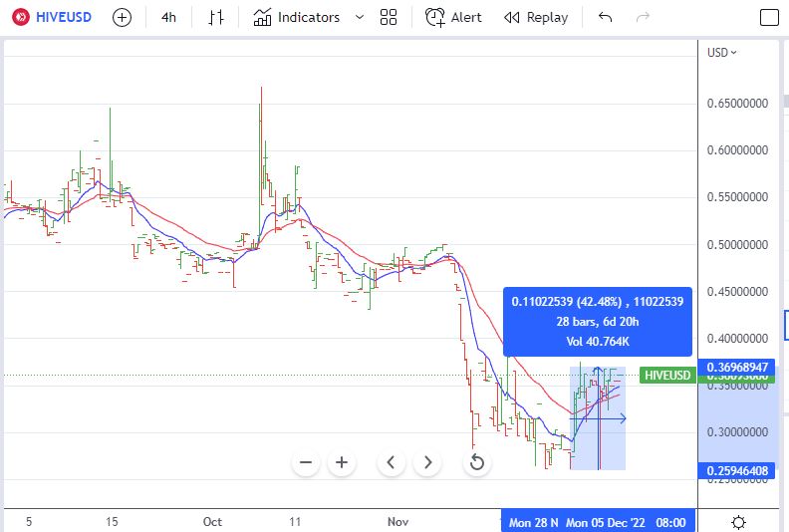Click the 0.30000000 price axis value

coord(737,431)
